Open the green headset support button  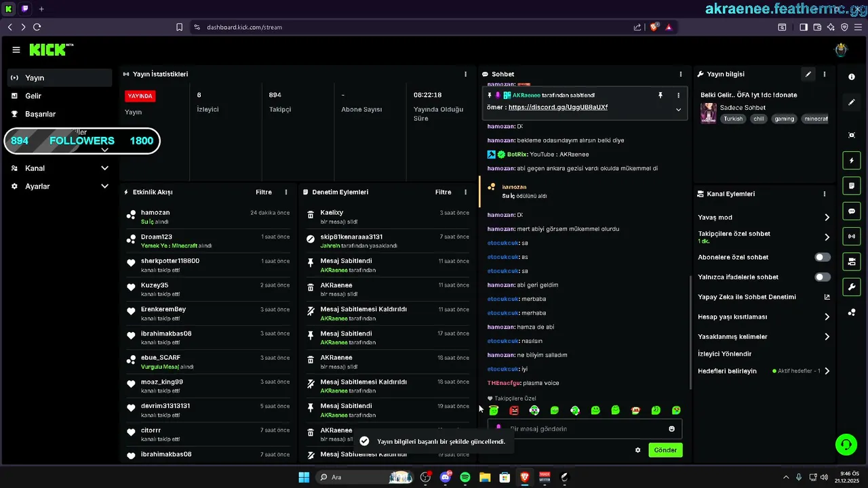click(846, 445)
